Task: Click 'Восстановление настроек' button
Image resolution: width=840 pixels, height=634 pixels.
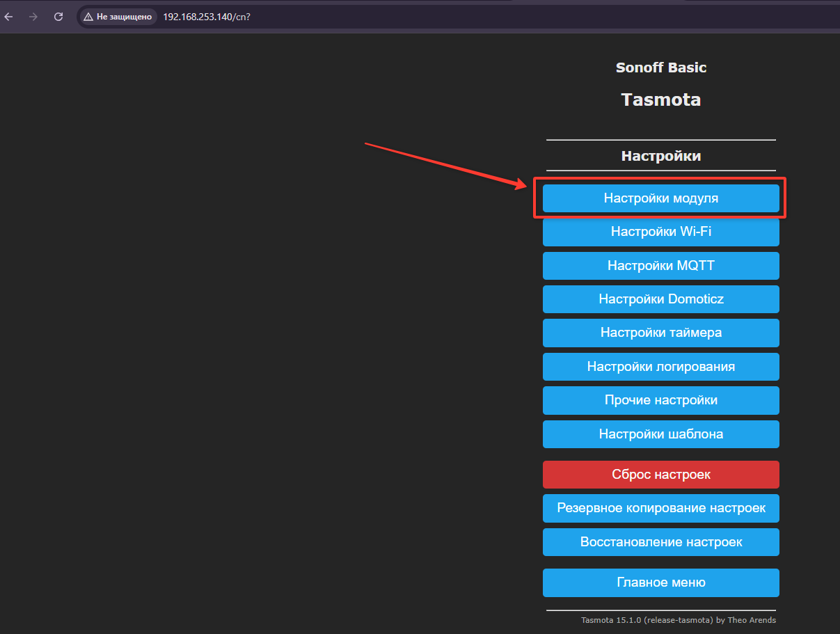Action: 661,542
